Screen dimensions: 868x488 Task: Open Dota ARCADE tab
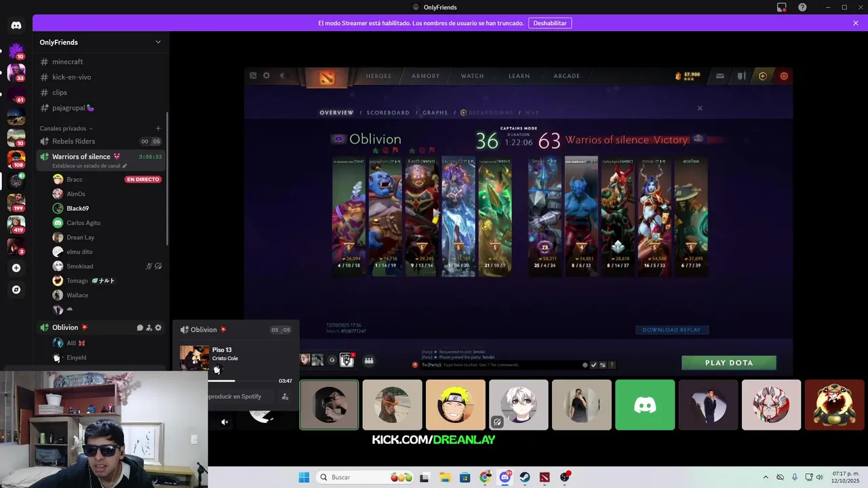[567, 76]
